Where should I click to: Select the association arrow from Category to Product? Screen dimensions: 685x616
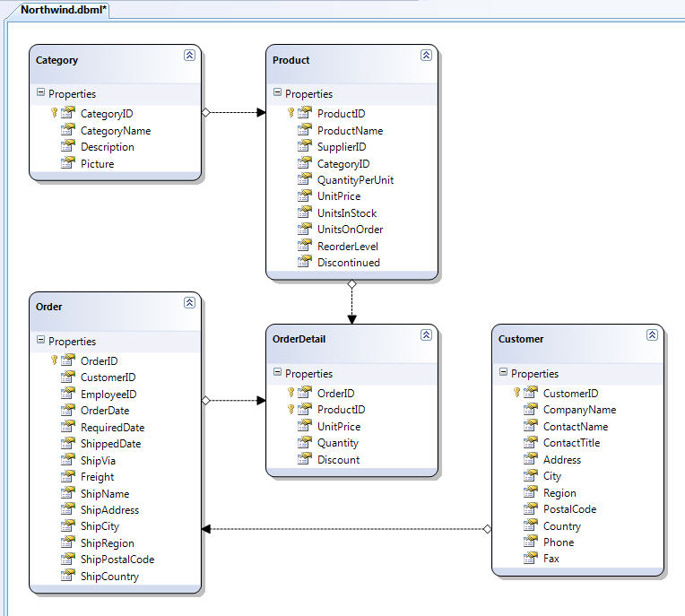pyautogui.click(x=233, y=113)
